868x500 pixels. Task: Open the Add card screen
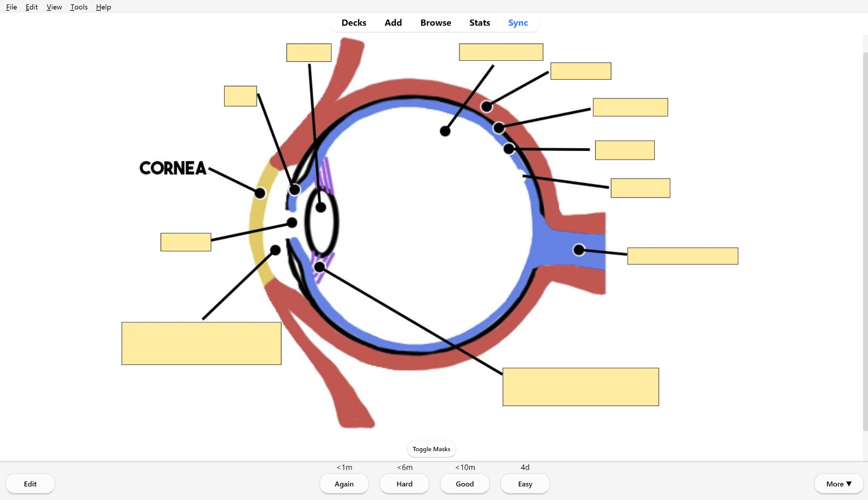[393, 23]
